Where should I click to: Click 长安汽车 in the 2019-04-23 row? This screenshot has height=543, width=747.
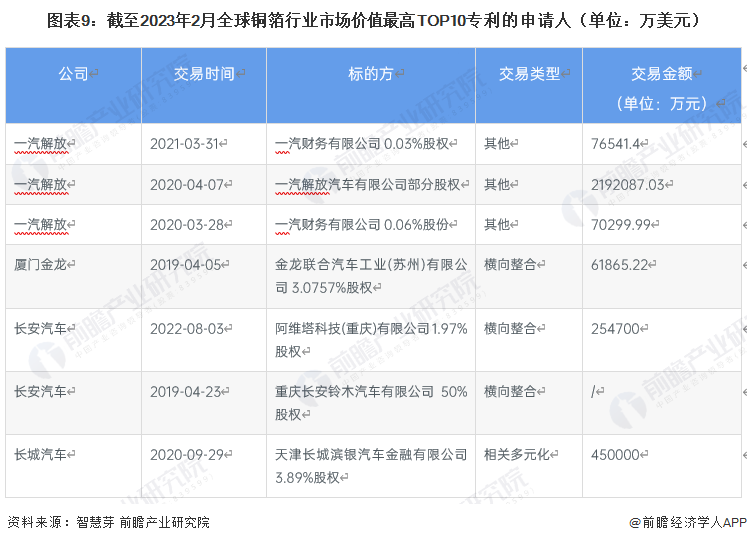pos(40,392)
